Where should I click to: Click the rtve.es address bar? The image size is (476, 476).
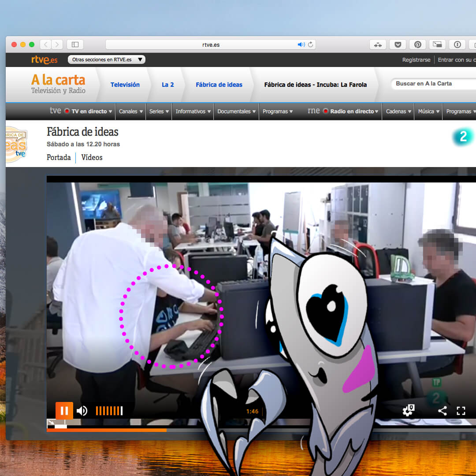210,45
